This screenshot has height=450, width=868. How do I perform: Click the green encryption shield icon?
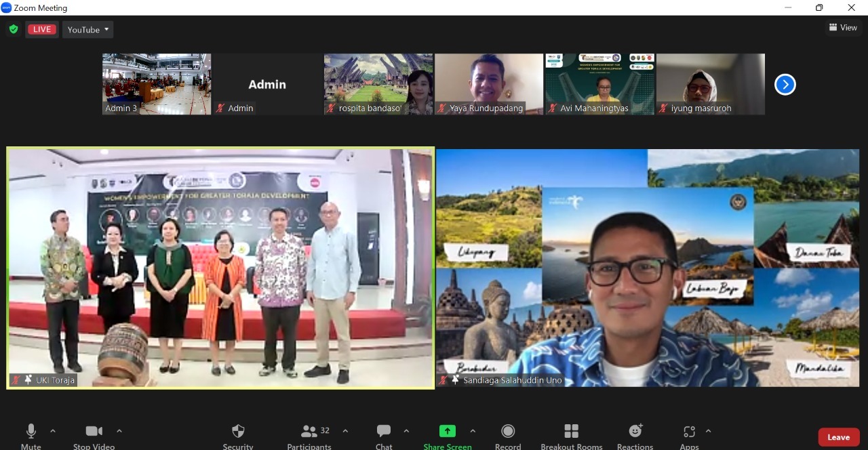tap(13, 29)
